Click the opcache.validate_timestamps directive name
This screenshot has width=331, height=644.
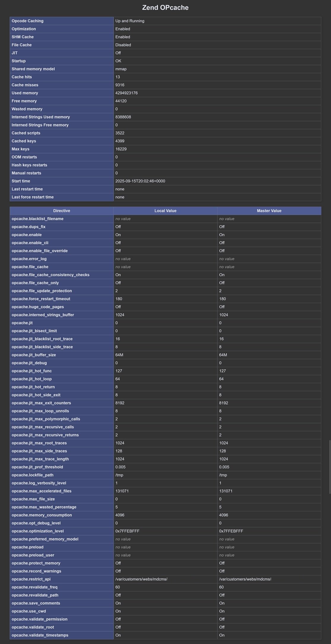[40, 635]
